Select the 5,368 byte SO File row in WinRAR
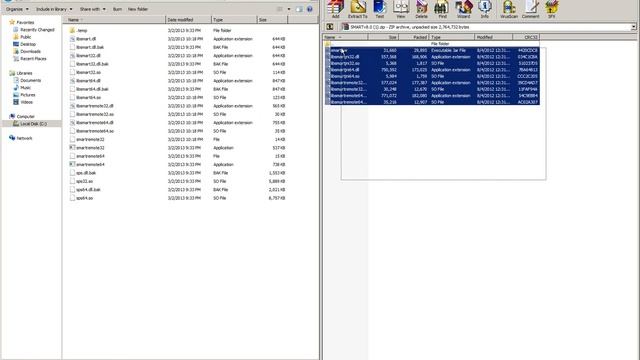This screenshot has height=360, width=640. tap(432, 63)
